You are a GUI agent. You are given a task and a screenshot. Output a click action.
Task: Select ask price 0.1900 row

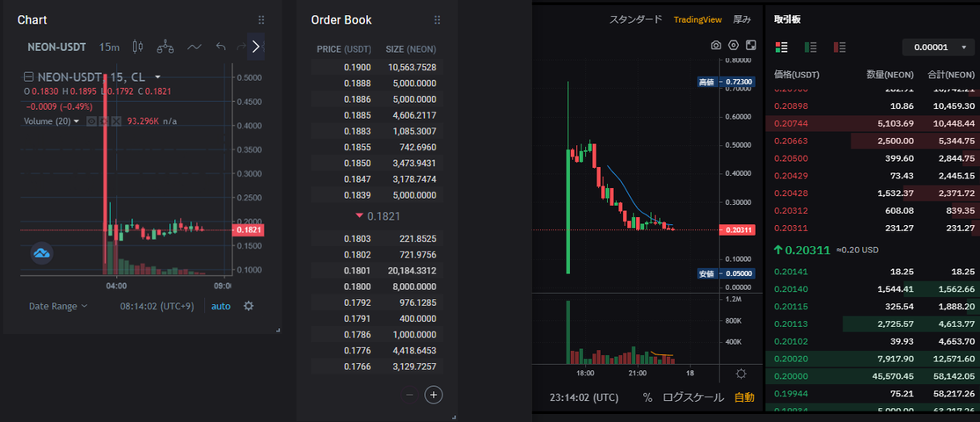(377, 67)
